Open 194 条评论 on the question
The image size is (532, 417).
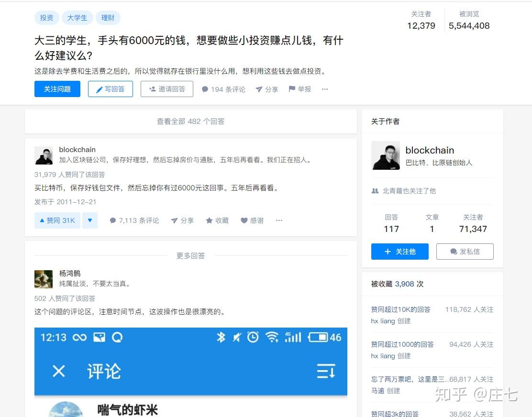click(223, 89)
